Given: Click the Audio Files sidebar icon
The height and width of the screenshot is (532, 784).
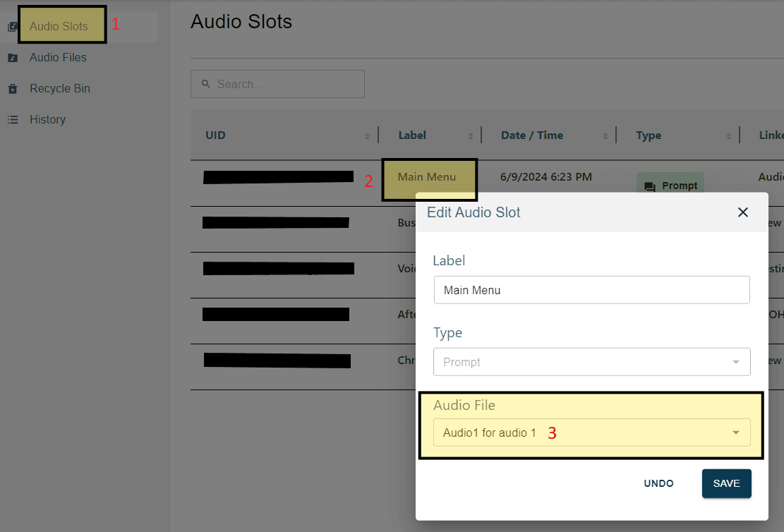Looking at the screenshot, I should pos(13,57).
